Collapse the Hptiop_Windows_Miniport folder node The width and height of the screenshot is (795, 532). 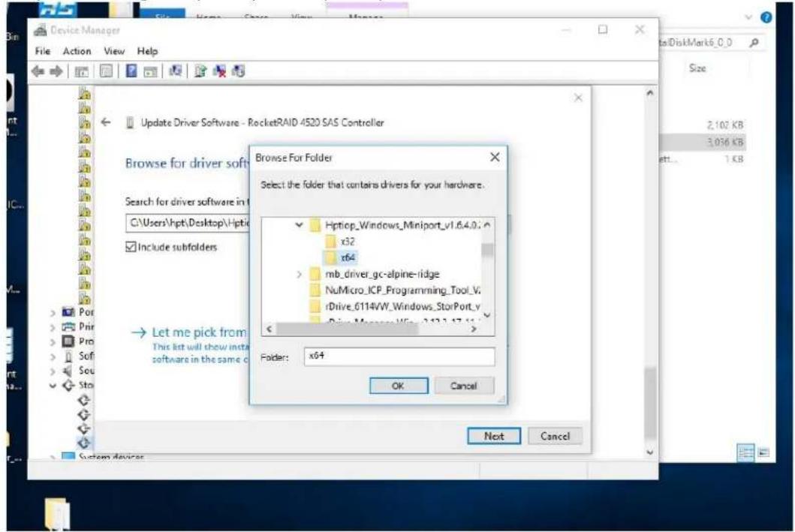[299, 224]
